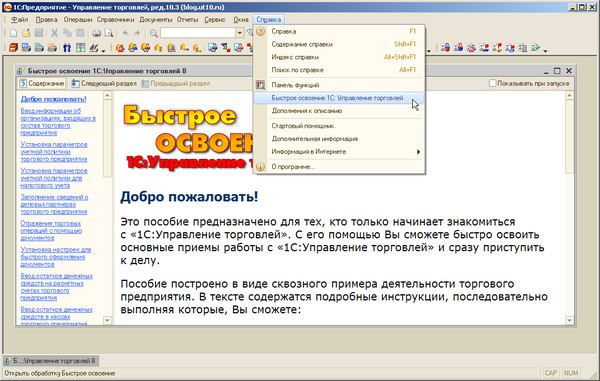
Task: Expand the overflow arrow at the right toolbar end
Action: click(x=545, y=50)
